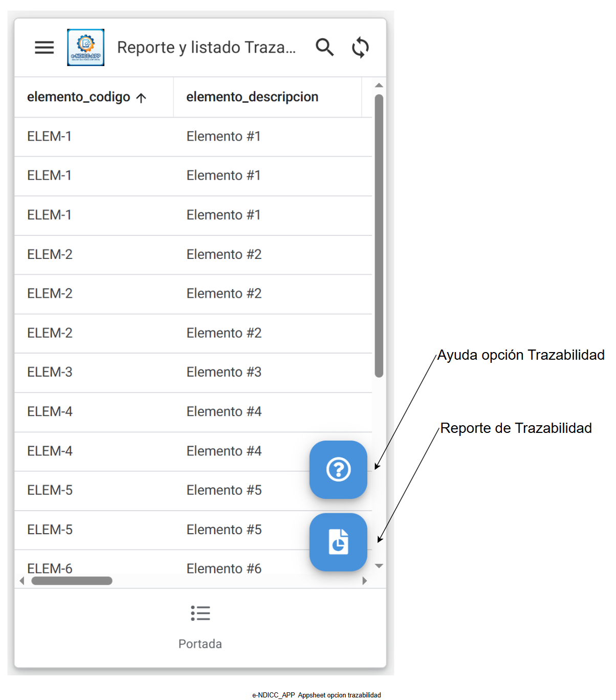The height and width of the screenshot is (700, 616).
Task: Click the e-NDICC-APP logo
Action: pos(85,48)
